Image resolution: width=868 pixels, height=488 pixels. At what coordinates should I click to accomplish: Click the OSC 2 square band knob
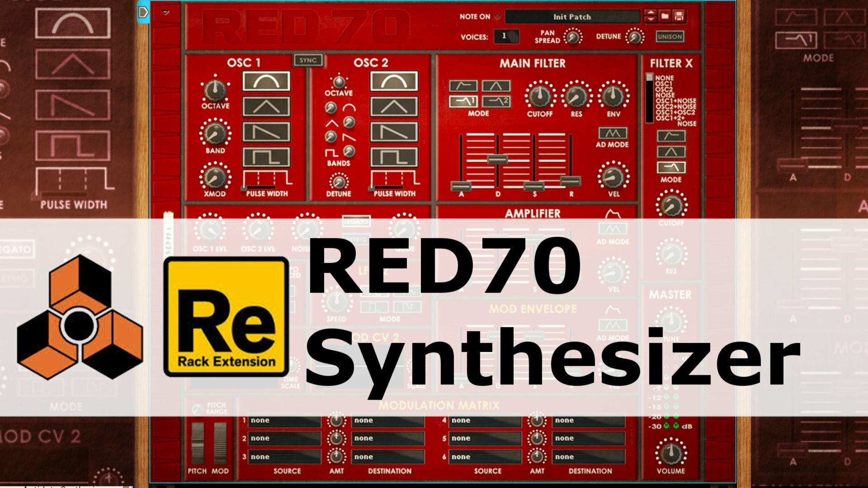349,150
